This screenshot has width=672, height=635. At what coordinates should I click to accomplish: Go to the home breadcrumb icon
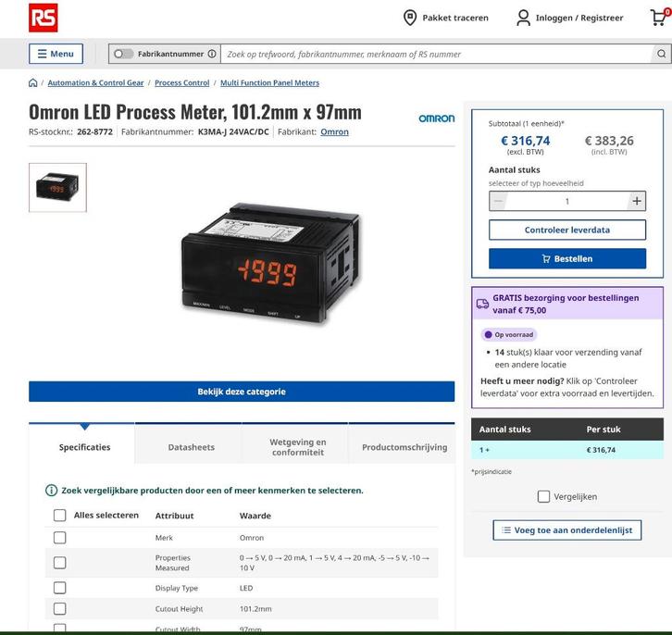[x=33, y=82]
